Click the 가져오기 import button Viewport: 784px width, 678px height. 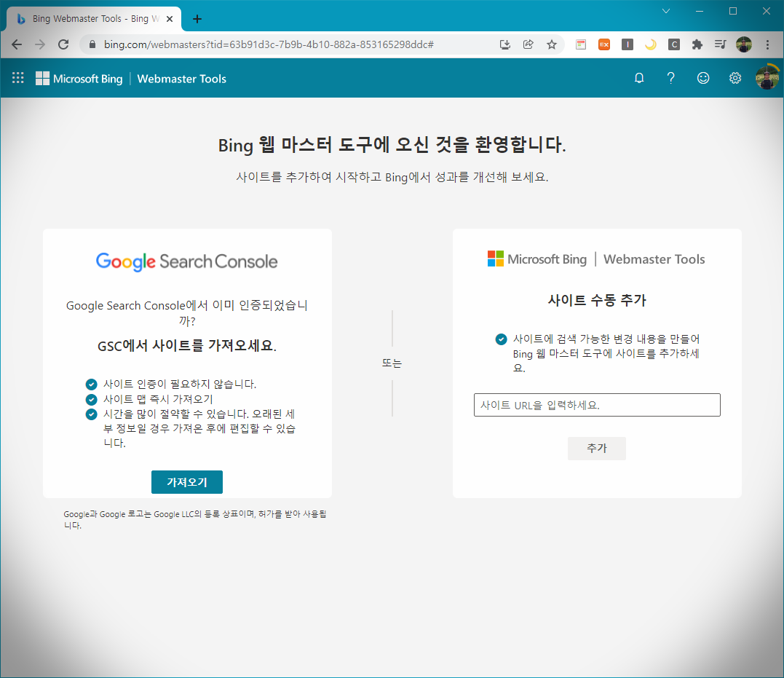[x=187, y=482]
